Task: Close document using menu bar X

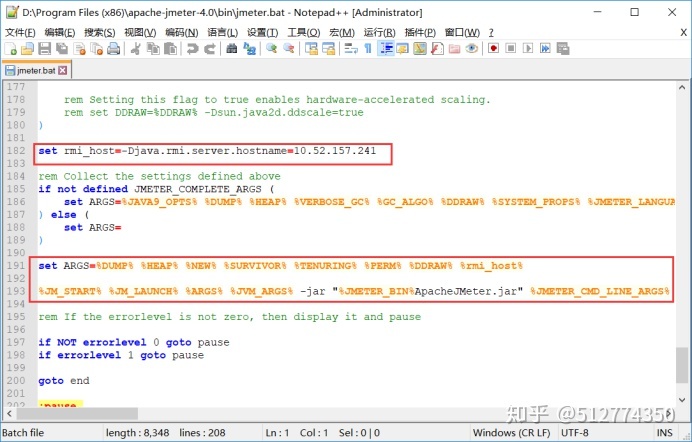Action: click(683, 33)
